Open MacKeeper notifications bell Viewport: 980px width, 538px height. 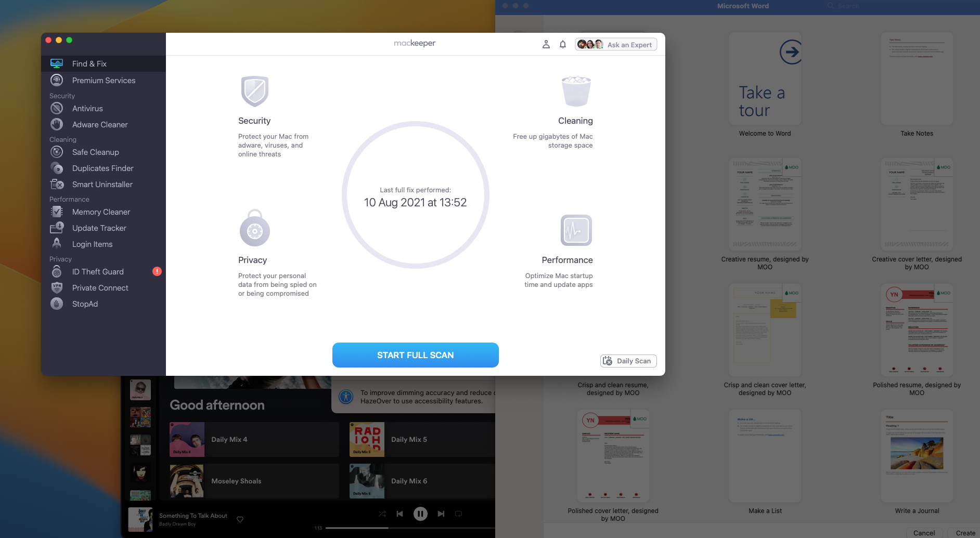563,45
